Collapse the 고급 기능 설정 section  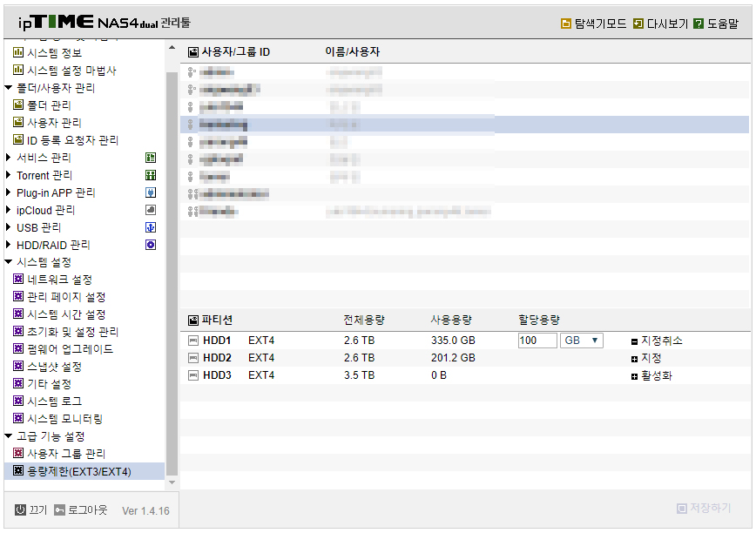8,435
